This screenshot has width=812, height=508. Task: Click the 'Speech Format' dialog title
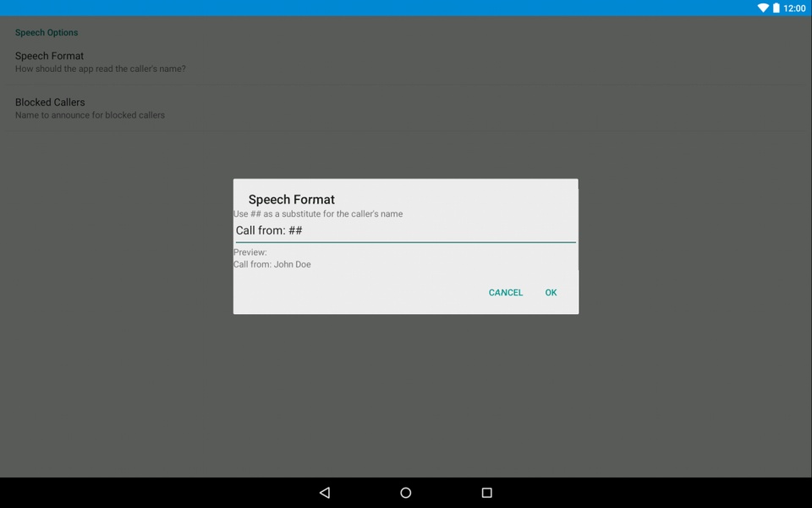click(x=292, y=200)
